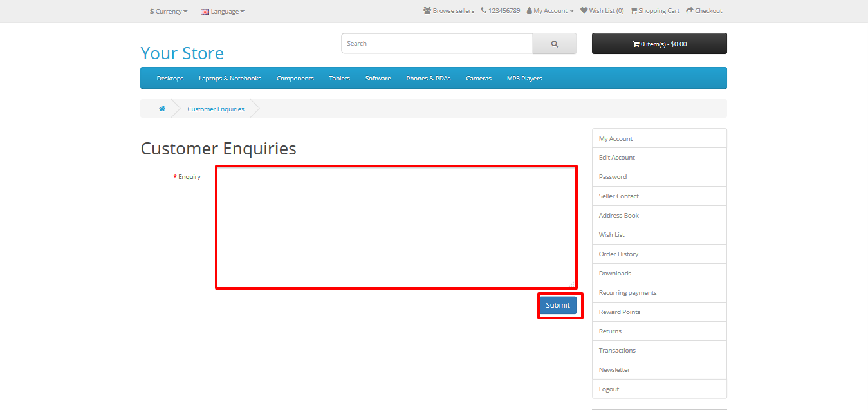The height and width of the screenshot is (410, 868).
Task: Open Recurring payments in sidebar
Action: coord(660,293)
